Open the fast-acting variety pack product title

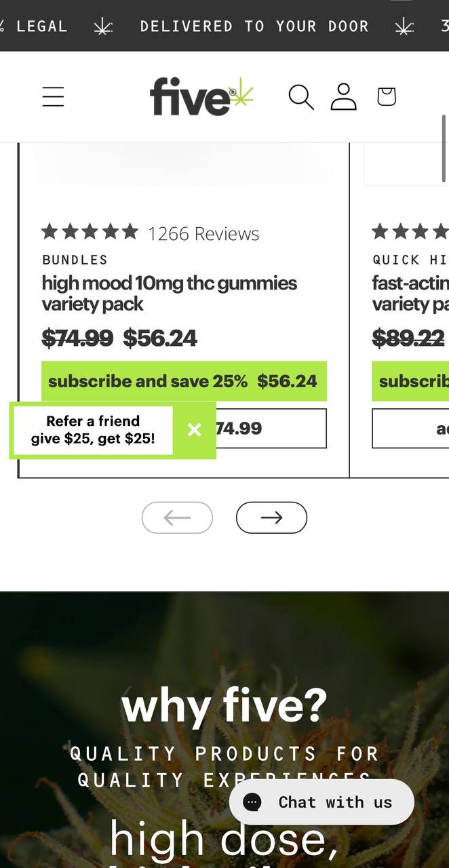(x=410, y=293)
